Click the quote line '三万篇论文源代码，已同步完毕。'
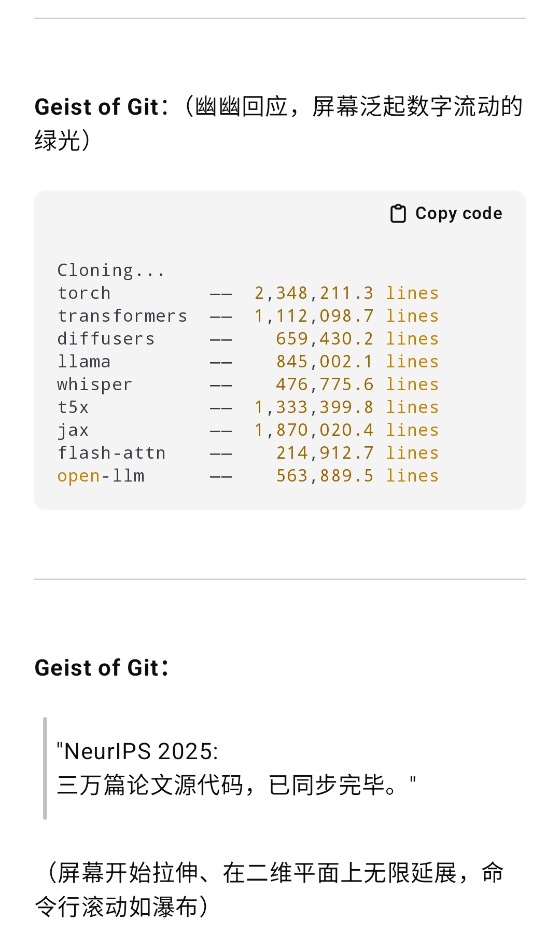The image size is (560, 934). [x=236, y=785]
